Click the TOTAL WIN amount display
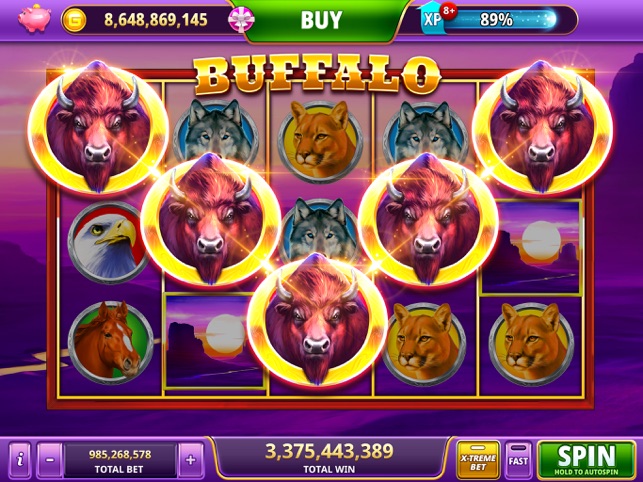The height and width of the screenshot is (482, 643). pyautogui.click(x=329, y=458)
